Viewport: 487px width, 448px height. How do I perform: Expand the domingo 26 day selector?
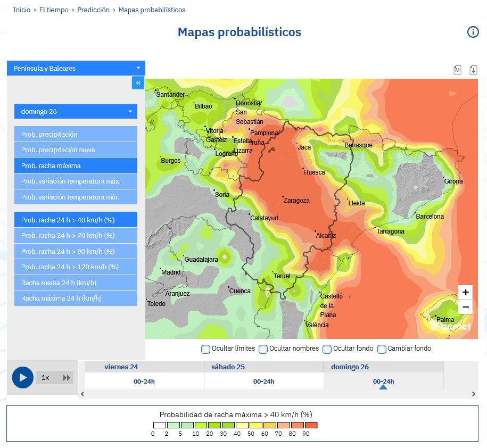(76, 111)
